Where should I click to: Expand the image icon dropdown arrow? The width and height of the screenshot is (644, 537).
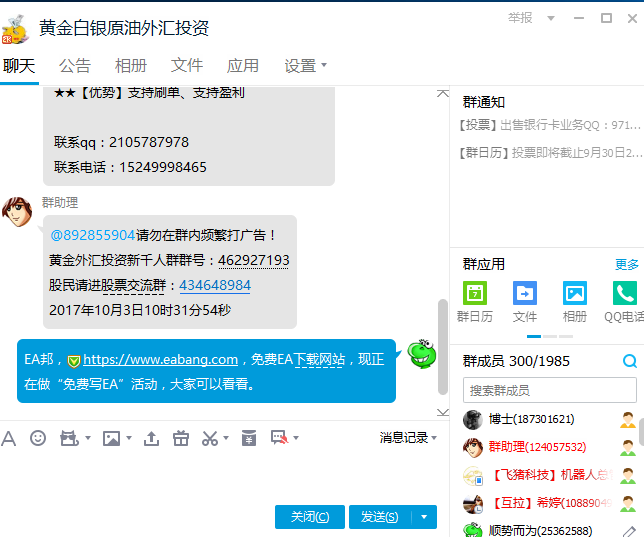[129, 438]
